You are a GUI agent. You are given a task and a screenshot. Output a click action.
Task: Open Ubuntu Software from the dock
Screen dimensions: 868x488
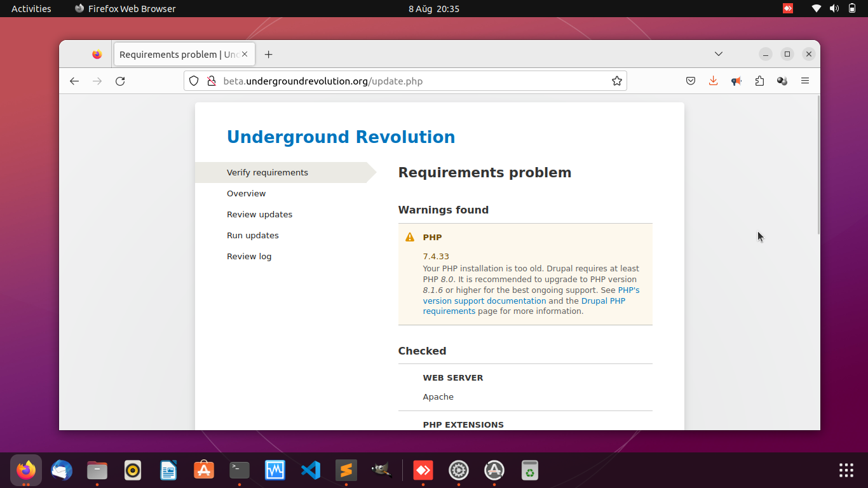[204, 470]
